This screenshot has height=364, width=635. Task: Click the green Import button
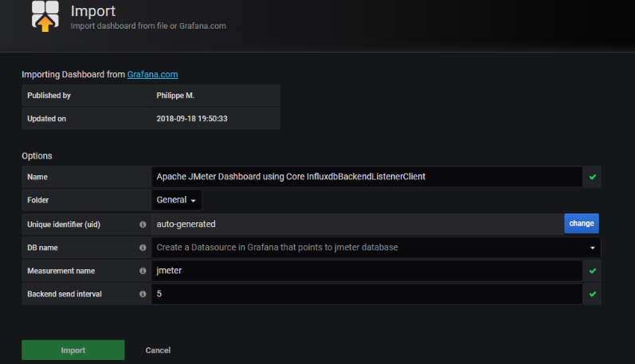tap(73, 350)
